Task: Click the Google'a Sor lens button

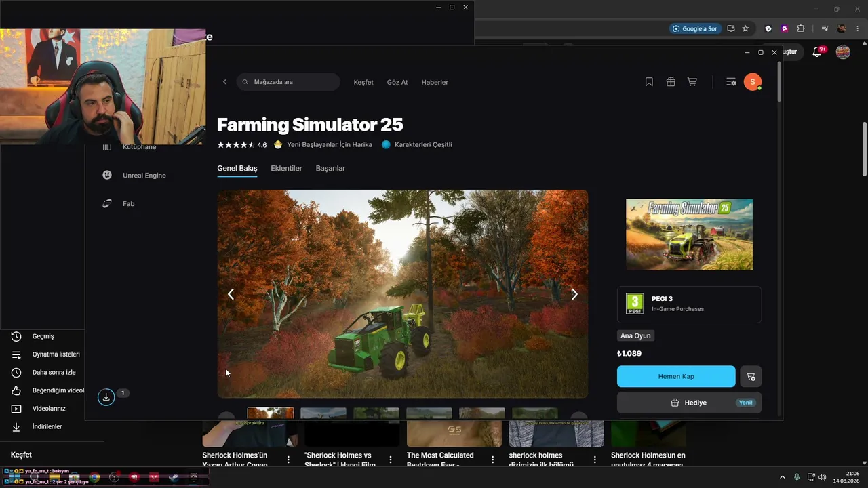Action: (694, 28)
